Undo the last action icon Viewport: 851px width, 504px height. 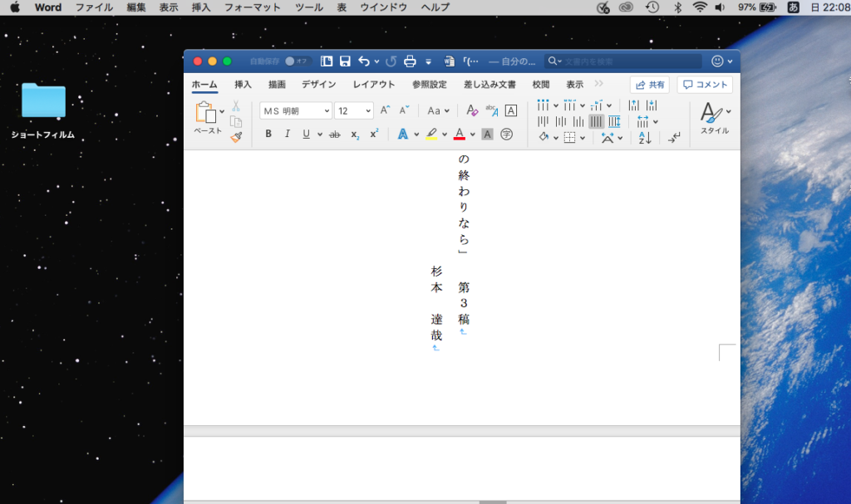(364, 61)
